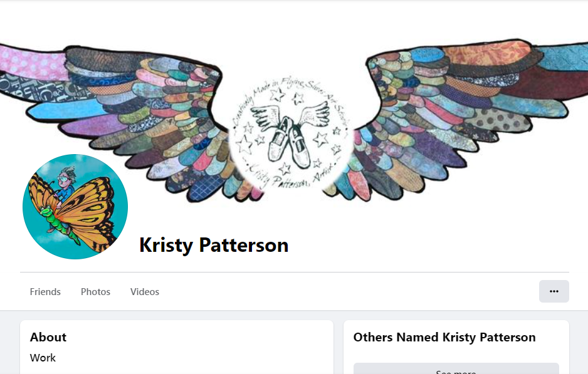Switch to the Videos tab

tap(144, 291)
